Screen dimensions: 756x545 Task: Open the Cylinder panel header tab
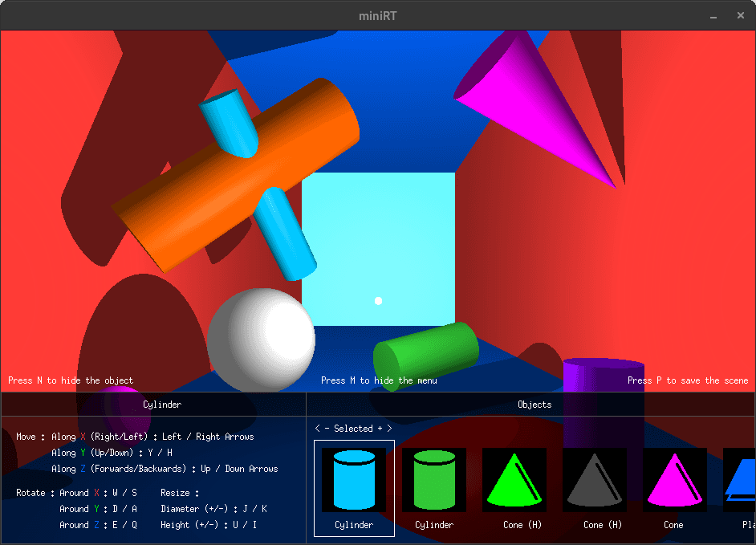click(161, 405)
